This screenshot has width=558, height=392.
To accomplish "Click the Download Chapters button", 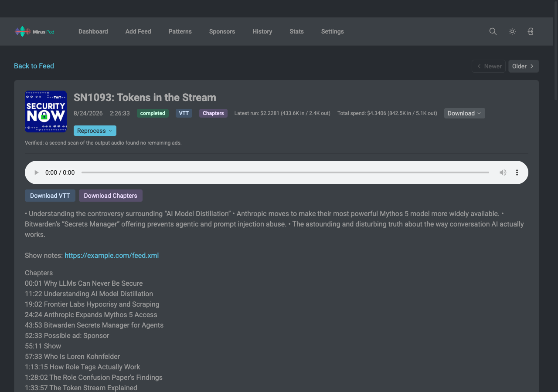I will [x=111, y=196].
